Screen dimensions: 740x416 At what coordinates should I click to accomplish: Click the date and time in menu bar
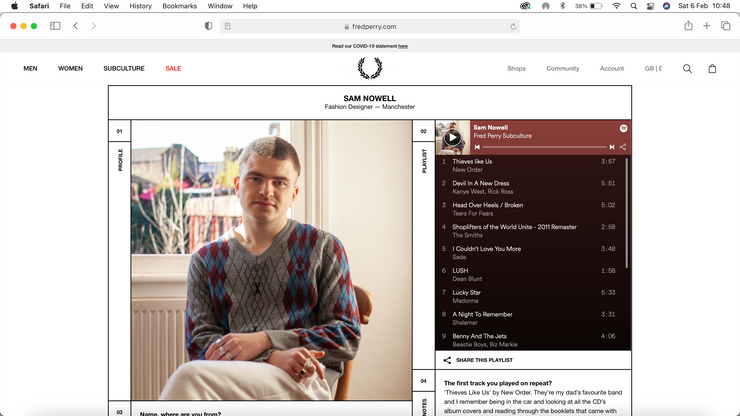coord(704,6)
